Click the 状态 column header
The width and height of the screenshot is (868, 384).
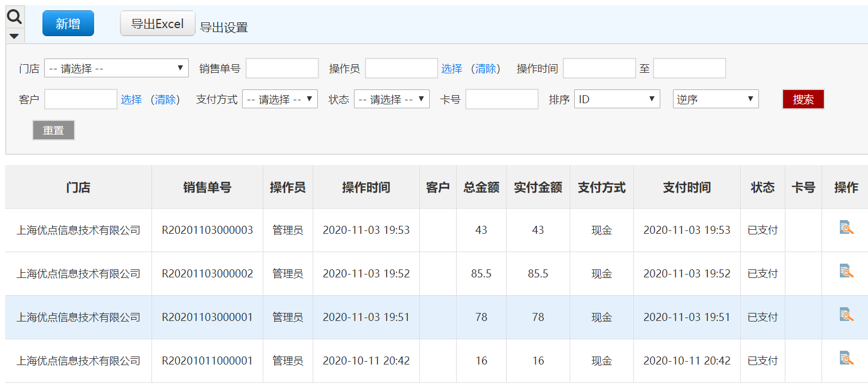[762, 187]
